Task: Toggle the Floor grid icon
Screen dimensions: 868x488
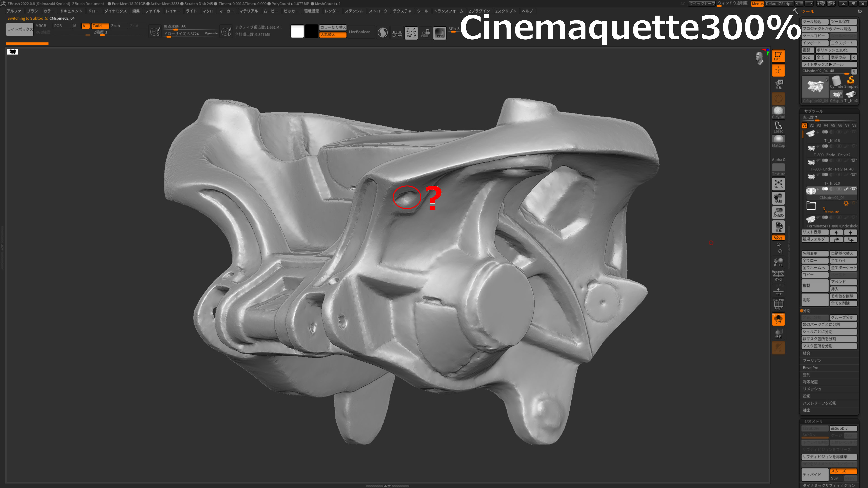Action: [778, 290]
